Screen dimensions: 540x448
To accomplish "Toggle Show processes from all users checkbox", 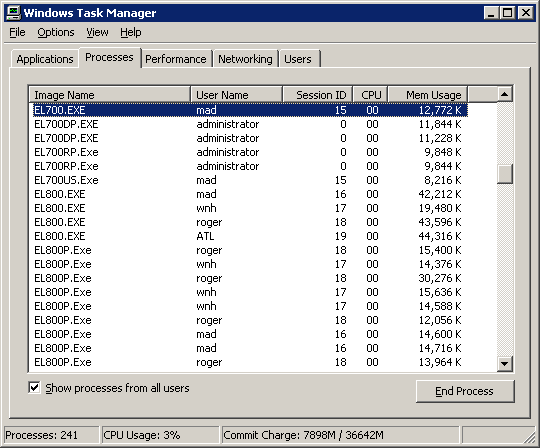I will (34, 387).
